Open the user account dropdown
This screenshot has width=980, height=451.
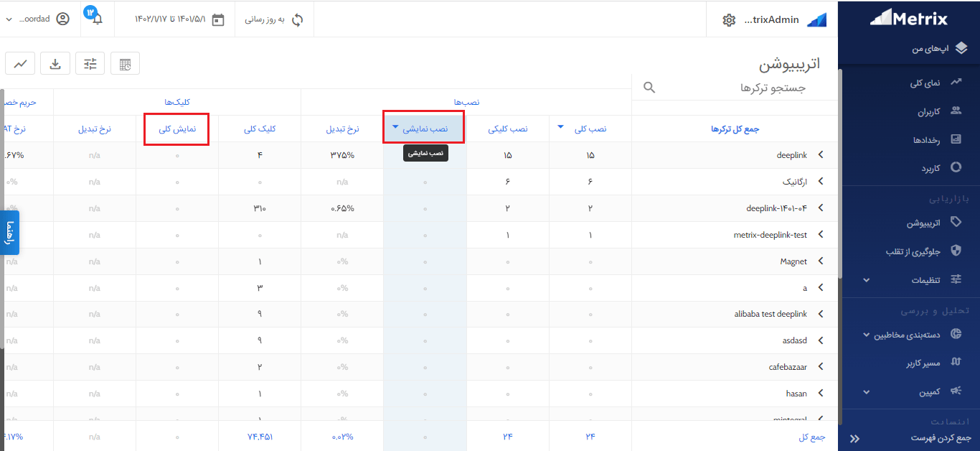pos(36,19)
